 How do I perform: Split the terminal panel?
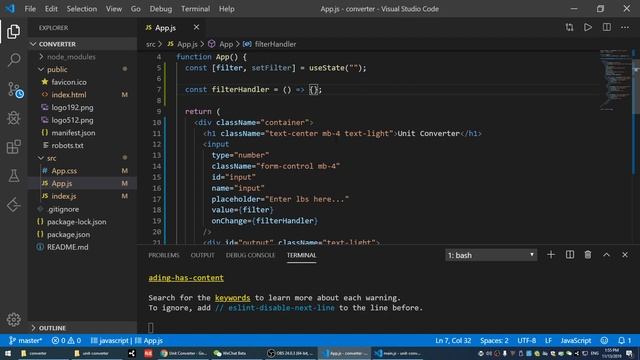(x=570, y=255)
